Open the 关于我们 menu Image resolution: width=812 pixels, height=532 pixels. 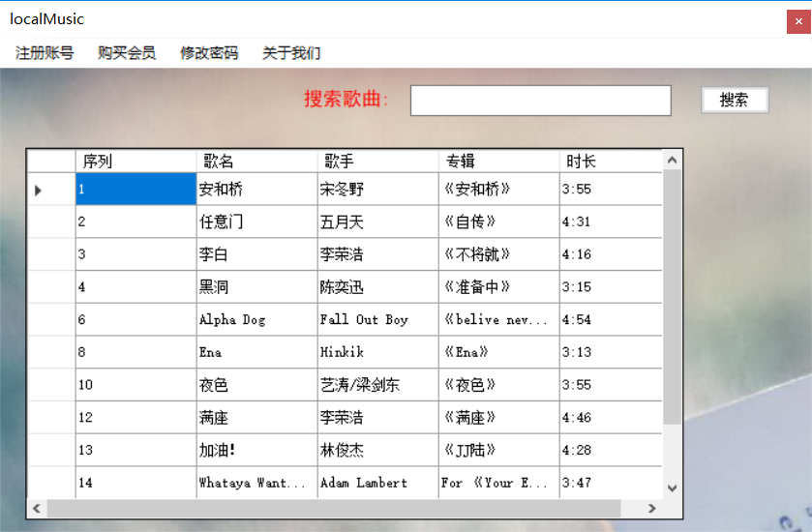[x=291, y=53]
